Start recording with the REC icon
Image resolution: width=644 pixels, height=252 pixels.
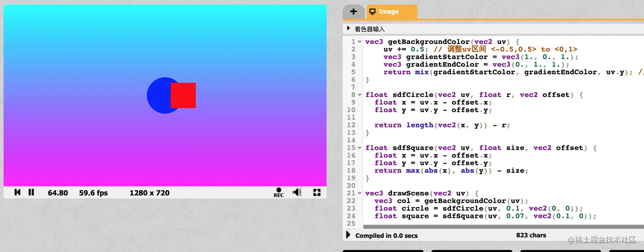click(x=279, y=192)
